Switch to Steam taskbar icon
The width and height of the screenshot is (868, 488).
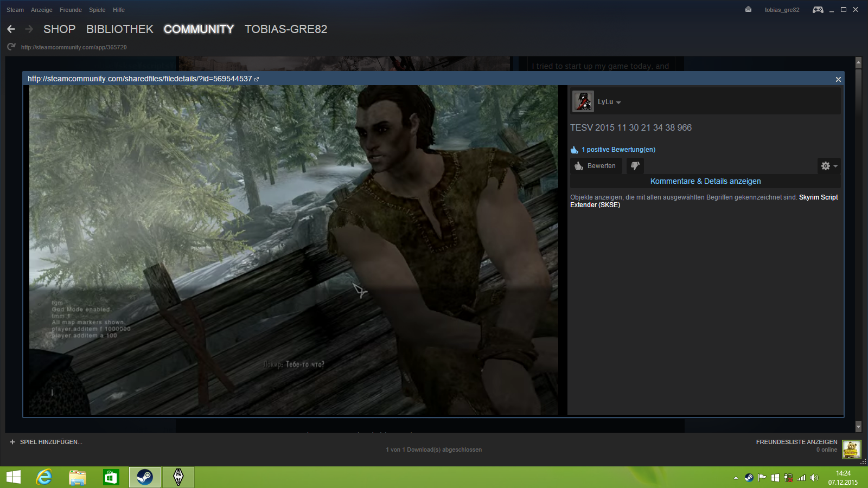(x=145, y=477)
